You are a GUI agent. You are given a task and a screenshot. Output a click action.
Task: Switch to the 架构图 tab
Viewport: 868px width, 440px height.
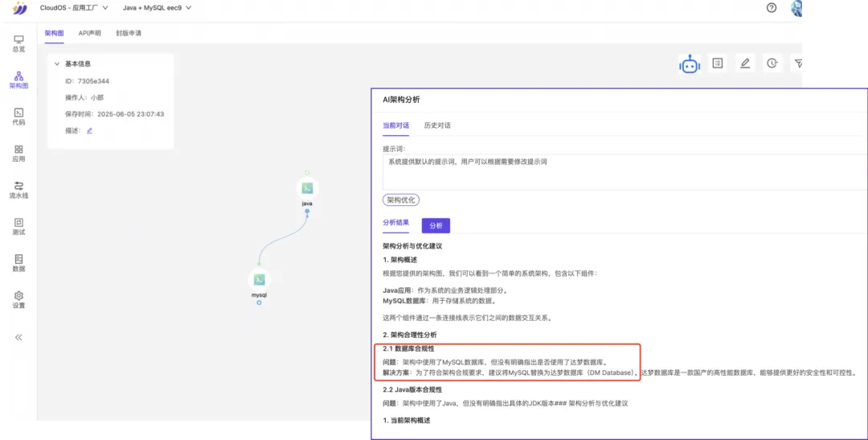[55, 33]
